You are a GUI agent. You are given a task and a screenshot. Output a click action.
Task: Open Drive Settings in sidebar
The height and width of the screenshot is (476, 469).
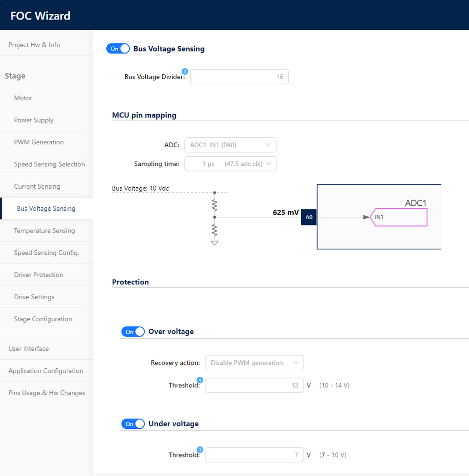34,297
